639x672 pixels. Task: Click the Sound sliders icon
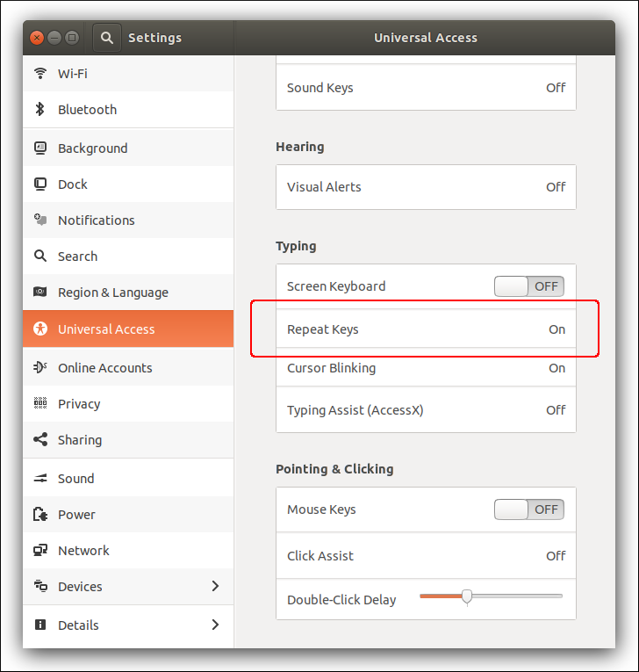(x=40, y=478)
